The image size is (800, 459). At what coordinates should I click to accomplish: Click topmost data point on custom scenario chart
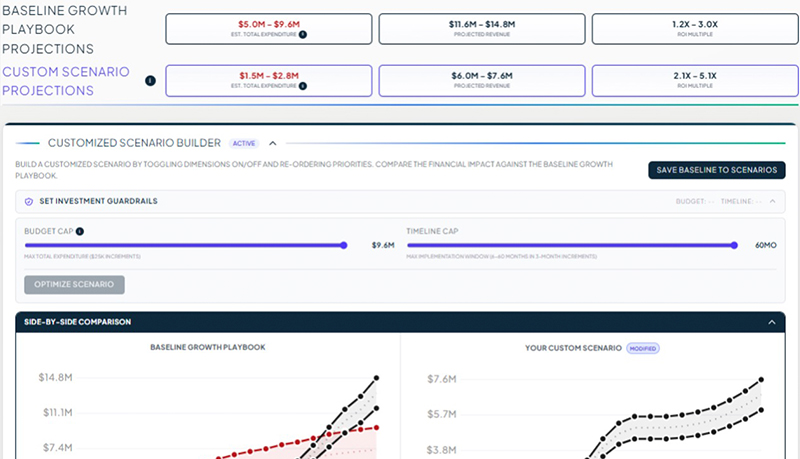coord(761,379)
